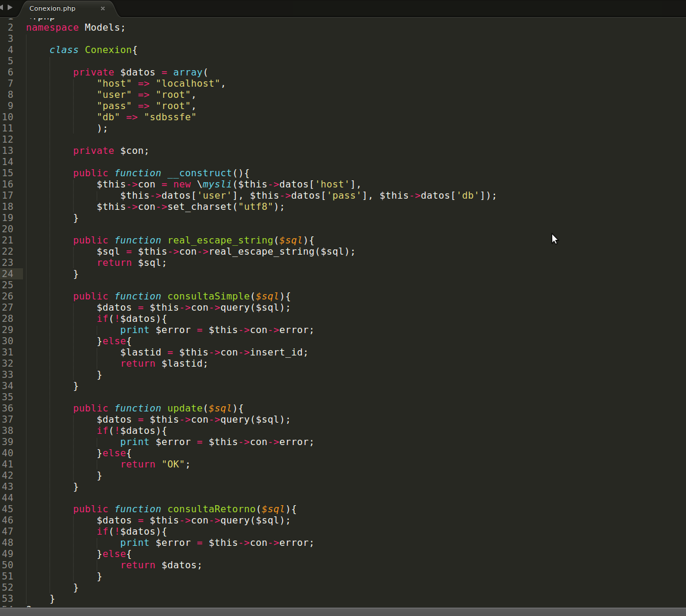
Task: Click the utf8 string on set_charset line
Action: point(257,206)
